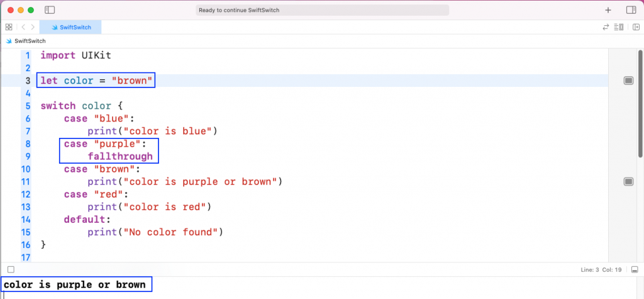644x299 pixels.
Task: Toggle the debug area button at bottom right
Action: pos(635,270)
